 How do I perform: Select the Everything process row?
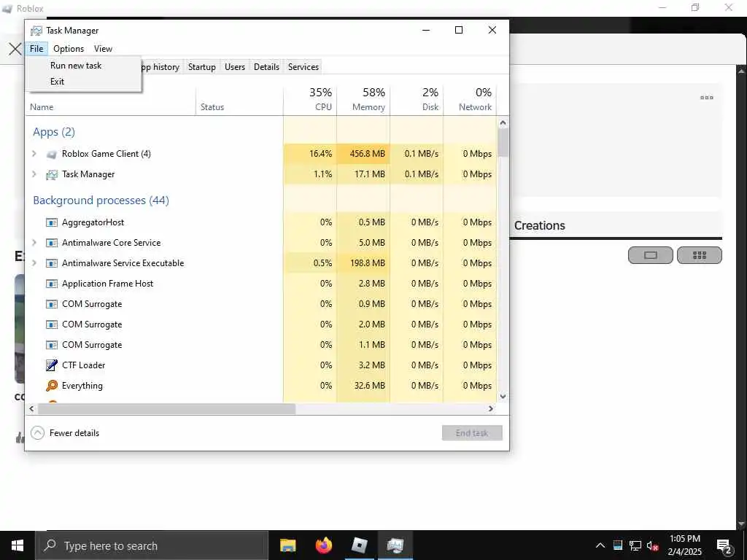pos(261,386)
